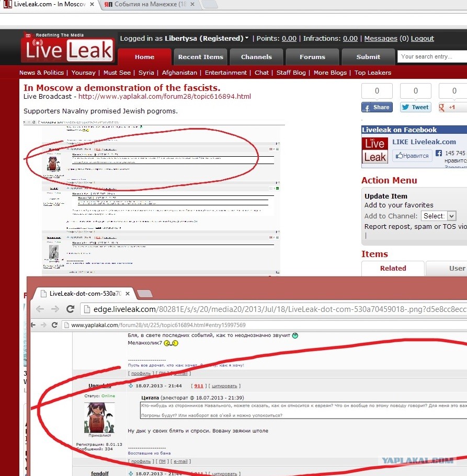The image size is (467, 476).
Task: Open the Libertysa account dropdown
Action: click(247, 38)
